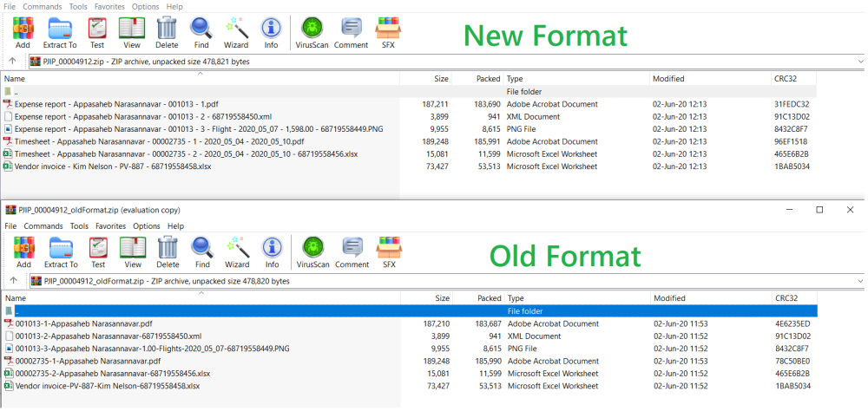Screen dimensions: 868x411
Task: Click highlighted parent folder row in oldFormat window
Action: point(410,311)
